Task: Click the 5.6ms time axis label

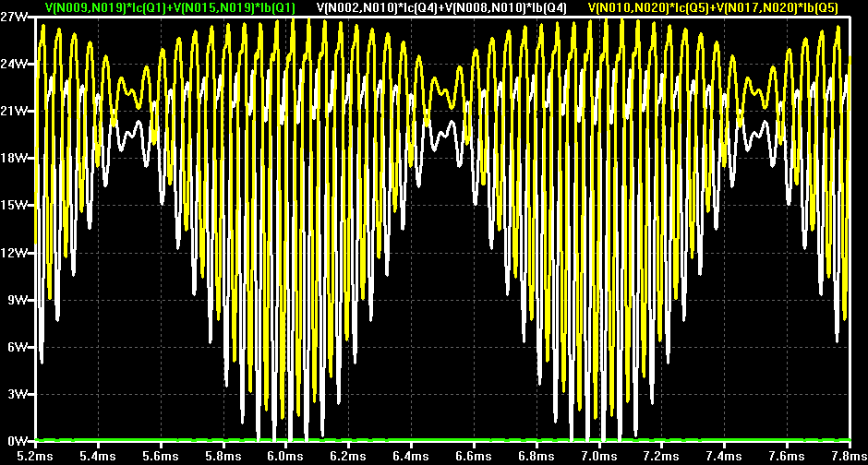Action: click(161, 456)
